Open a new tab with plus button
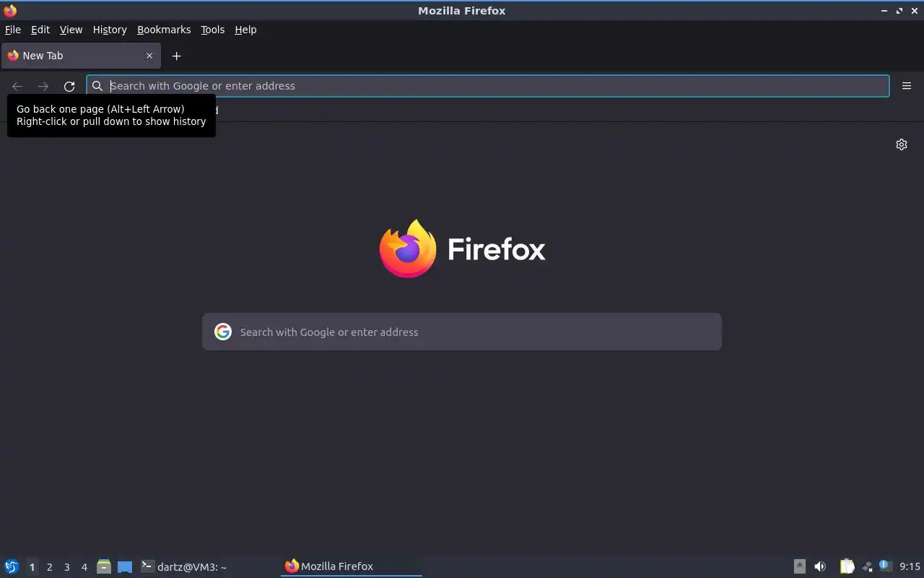The width and height of the screenshot is (924, 578). click(x=176, y=56)
